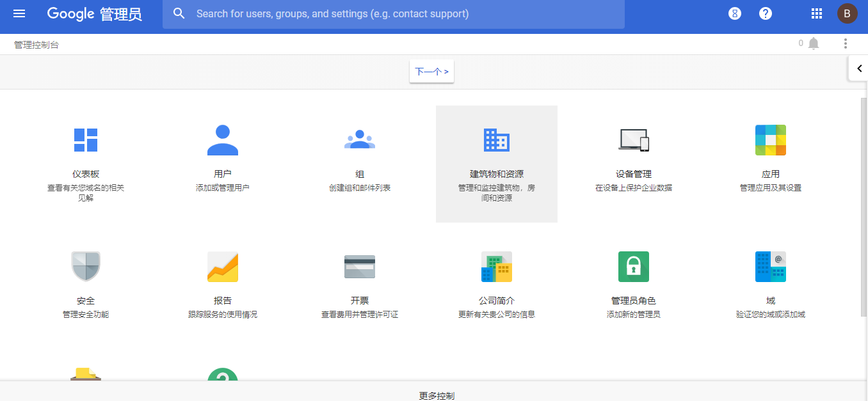Click the 用户 label text
This screenshot has height=401, width=868.
223,174
